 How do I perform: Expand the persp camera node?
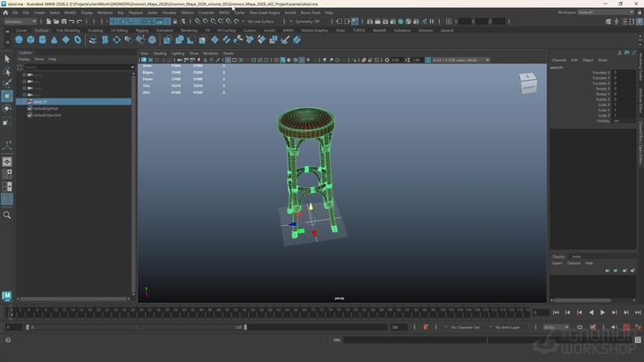(x=25, y=75)
